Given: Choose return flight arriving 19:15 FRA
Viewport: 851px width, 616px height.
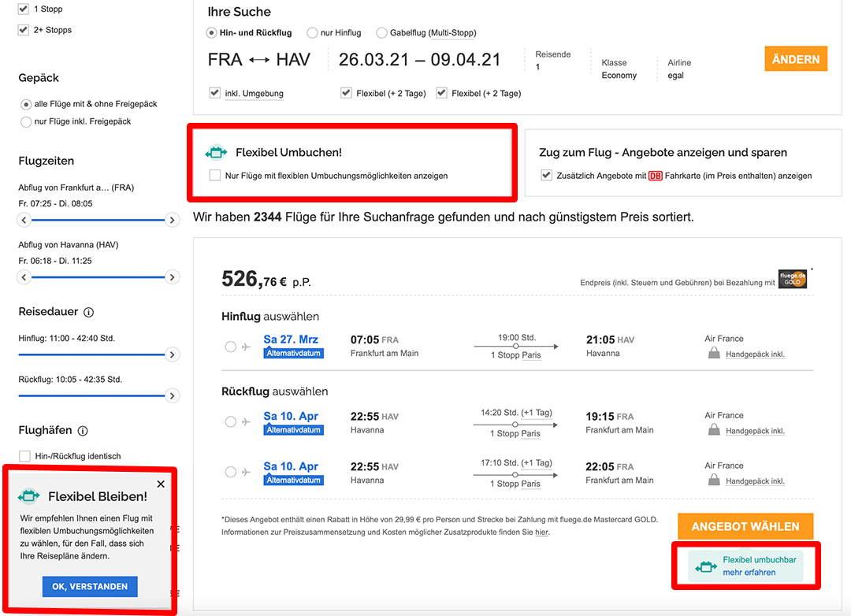Looking at the screenshot, I should coord(230,422).
